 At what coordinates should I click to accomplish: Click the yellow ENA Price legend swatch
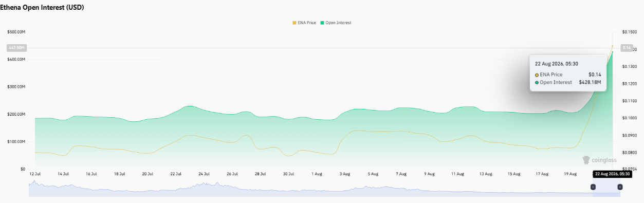295,23
